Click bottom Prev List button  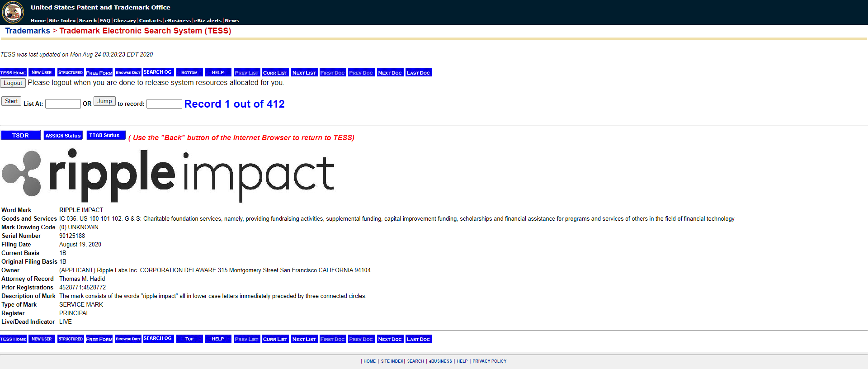(247, 339)
